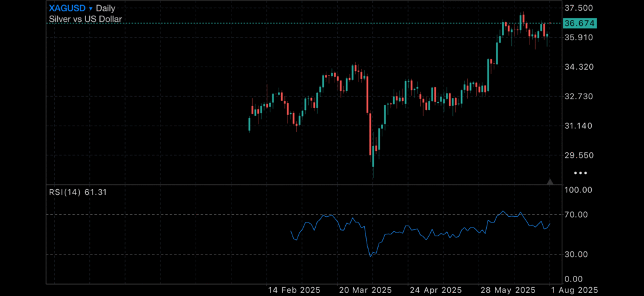Screen dimensions: 644x296
Task: Click the RSI 100.00 axis label
Action: [x=579, y=190]
